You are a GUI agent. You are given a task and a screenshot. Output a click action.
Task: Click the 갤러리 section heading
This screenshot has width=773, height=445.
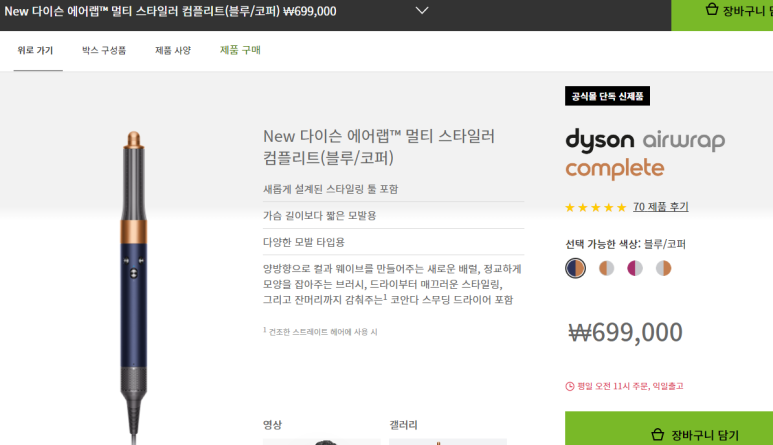[403, 425]
